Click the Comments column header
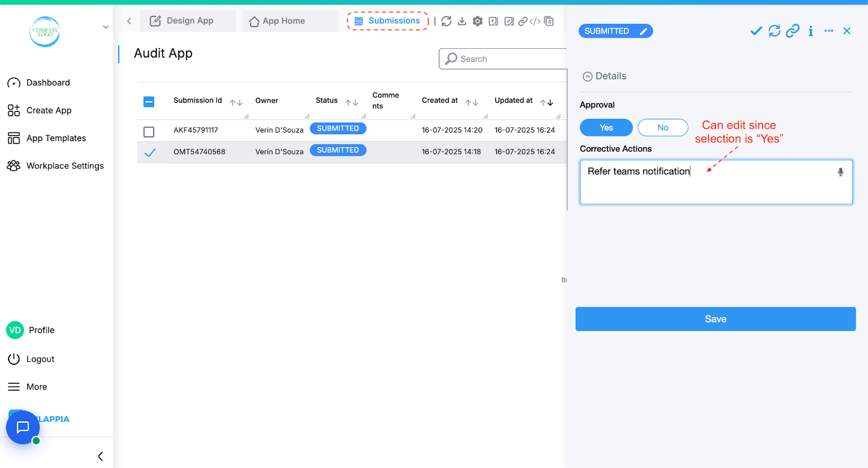 tap(386, 100)
